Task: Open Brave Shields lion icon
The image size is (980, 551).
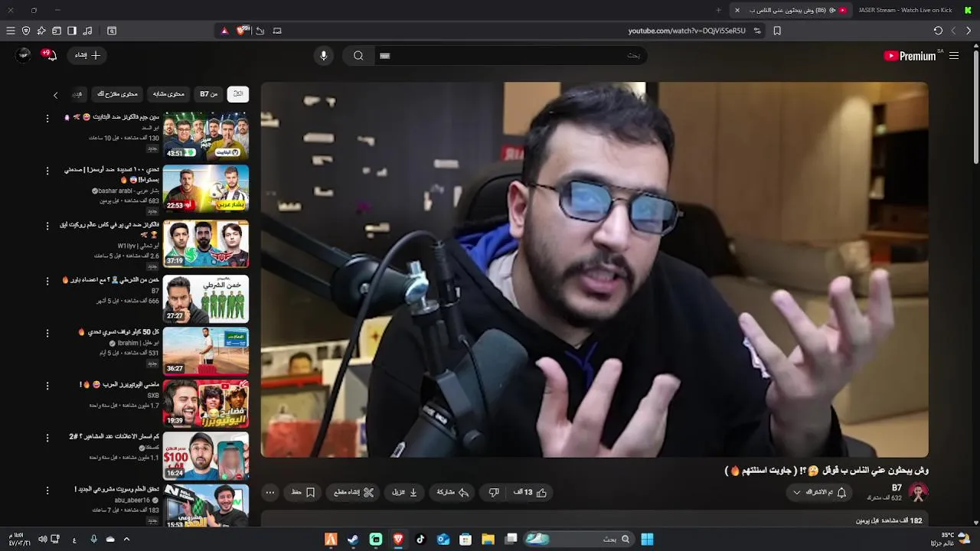Action: [242, 31]
